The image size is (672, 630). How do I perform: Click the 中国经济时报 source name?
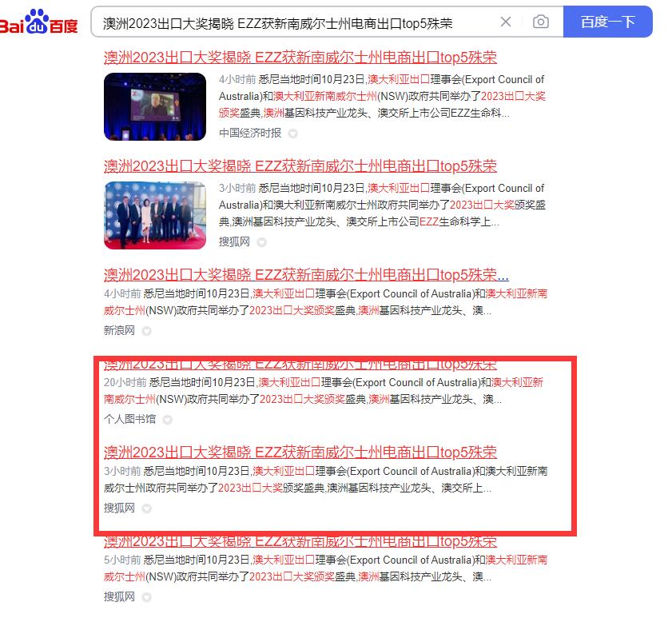click(250, 134)
